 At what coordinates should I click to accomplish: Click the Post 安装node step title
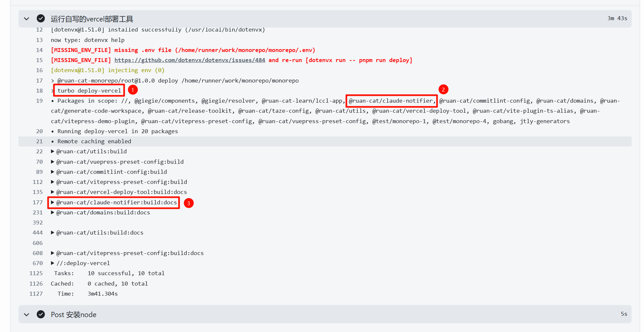coord(74,314)
